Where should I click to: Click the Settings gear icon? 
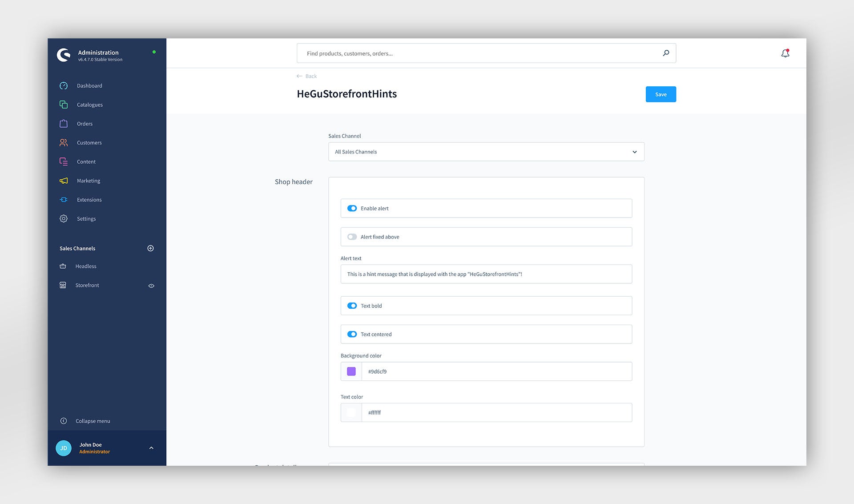(64, 218)
